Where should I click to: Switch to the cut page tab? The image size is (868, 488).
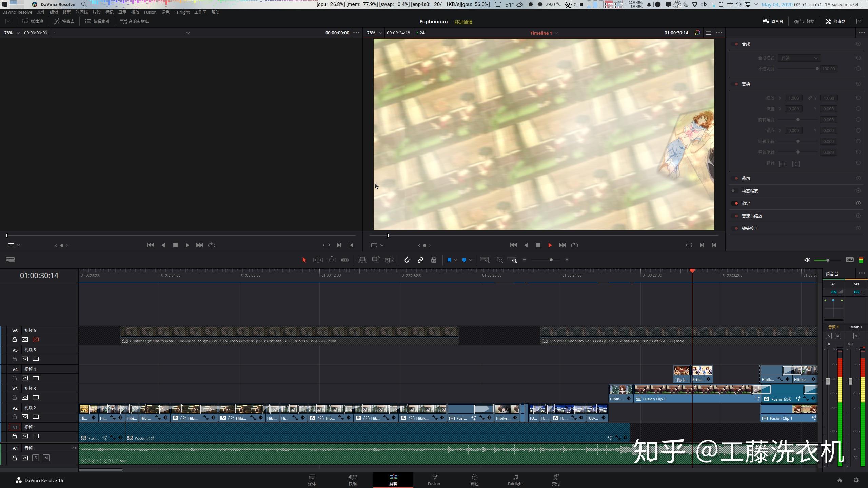(x=352, y=480)
